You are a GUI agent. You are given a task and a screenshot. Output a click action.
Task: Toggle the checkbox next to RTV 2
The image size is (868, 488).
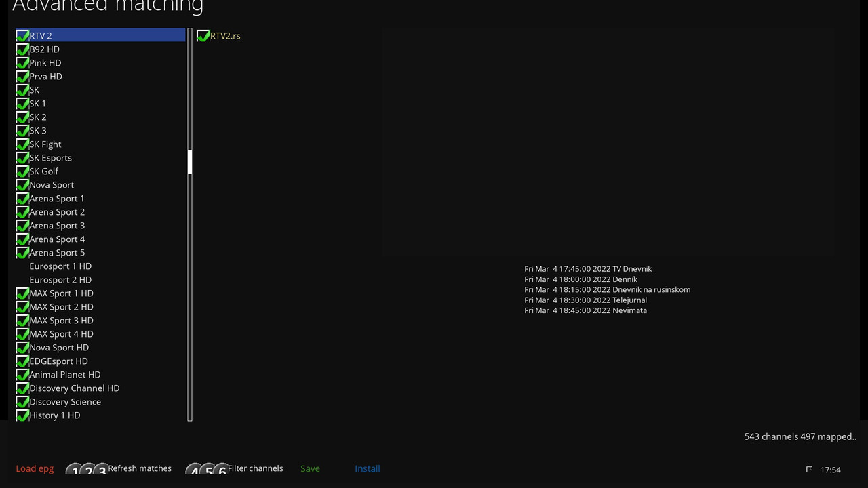22,35
